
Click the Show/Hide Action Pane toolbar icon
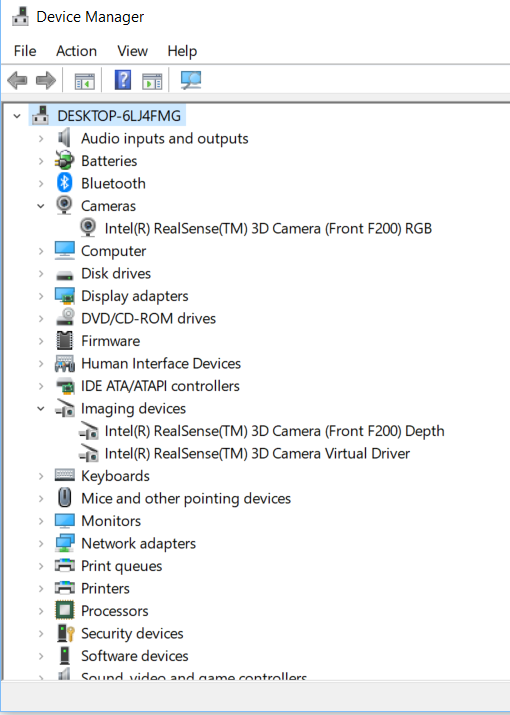(152, 81)
